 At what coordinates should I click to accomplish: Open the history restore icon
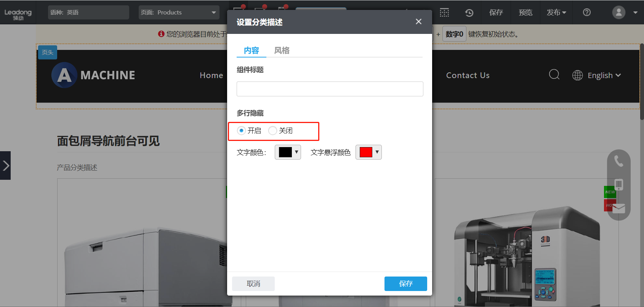pyautogui.click(x=469, y=13)
